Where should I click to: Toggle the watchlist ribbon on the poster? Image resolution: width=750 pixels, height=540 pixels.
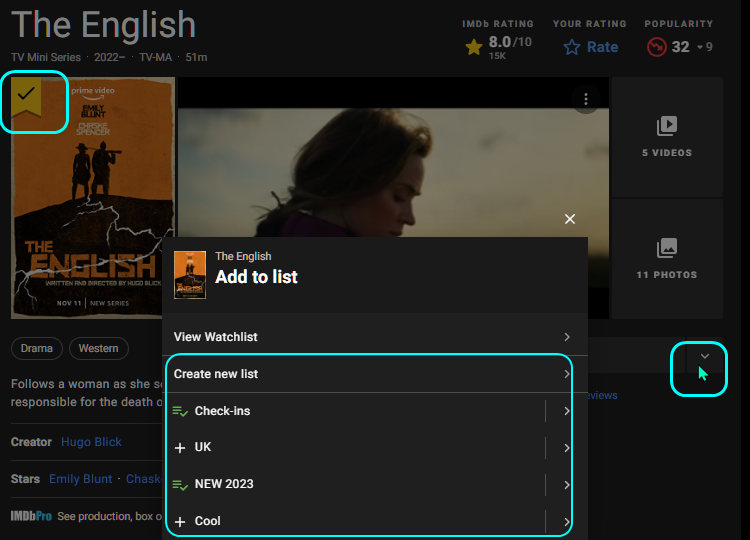pyautogui.click(x=26, y=97)
